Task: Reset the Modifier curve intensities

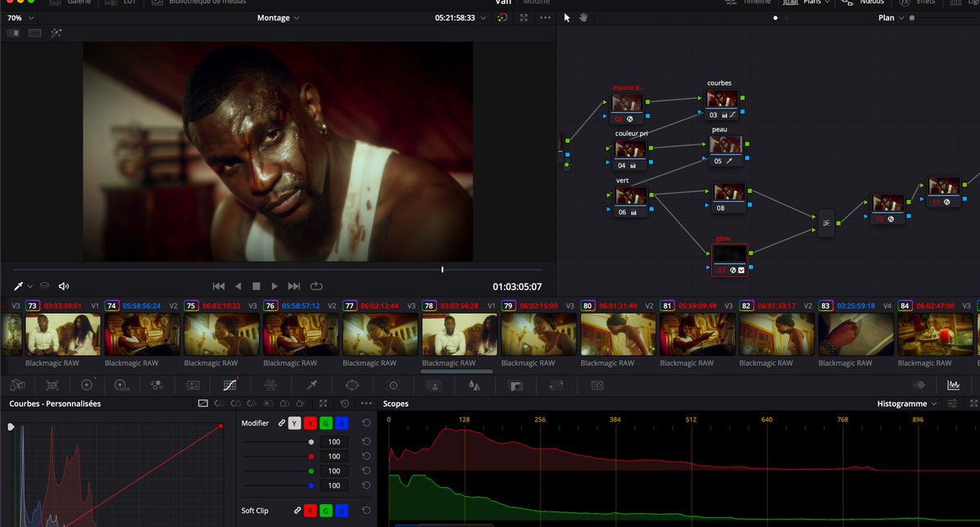Action: (367, 423)
